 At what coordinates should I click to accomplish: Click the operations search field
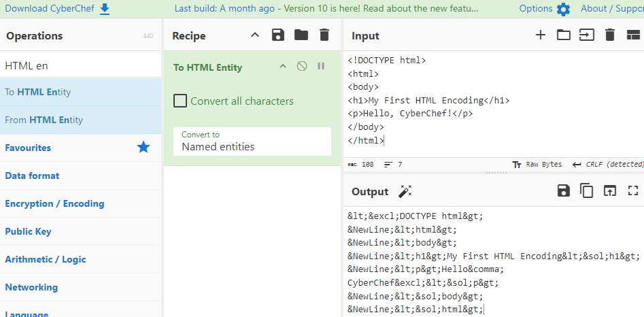coord(80,66)
